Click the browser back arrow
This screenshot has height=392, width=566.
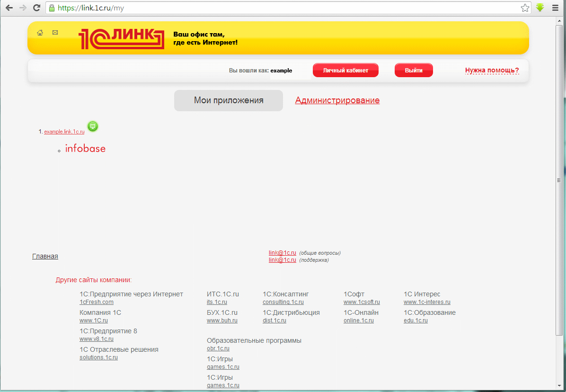(x=9, y=8)
